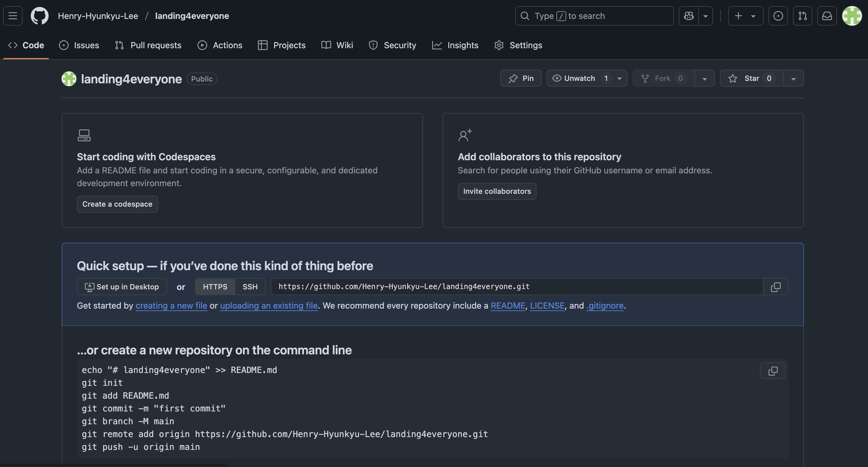This screenshot has width=868, height=467.
Task: Switch to the Pull requests tab
Action: (x=148, y=45)
